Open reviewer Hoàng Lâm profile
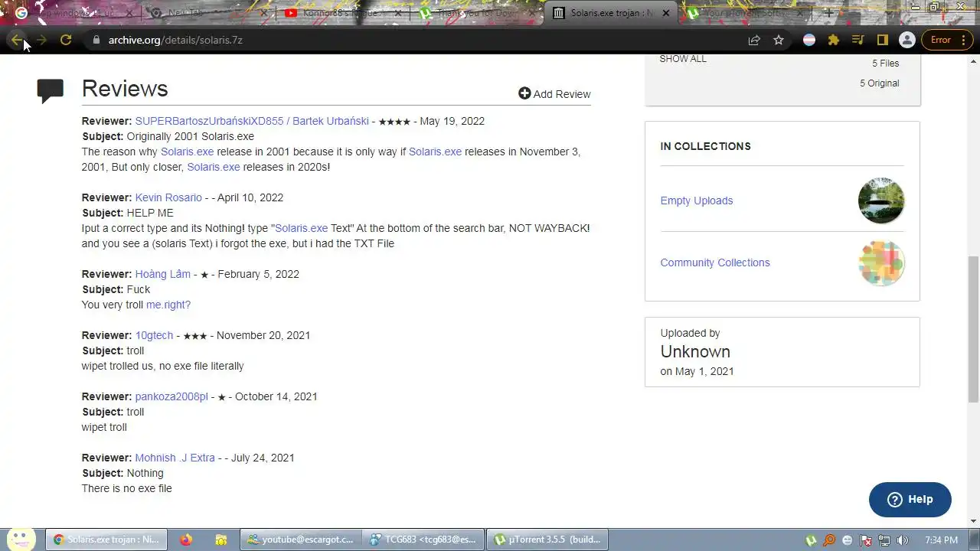The width and height of the screenshot is (980, 551). [x=163, y=274]
